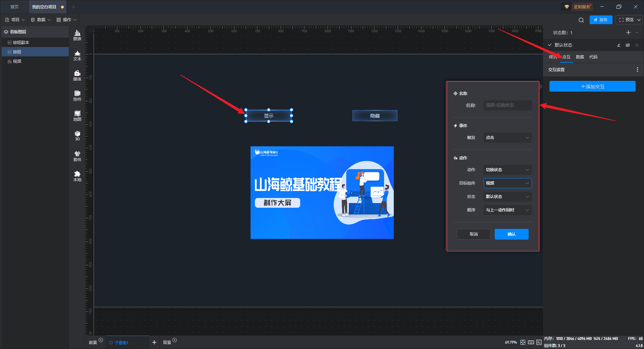Switch to the 样式 tab
Viewport: 644px width, 349px height.
(553, 57)
